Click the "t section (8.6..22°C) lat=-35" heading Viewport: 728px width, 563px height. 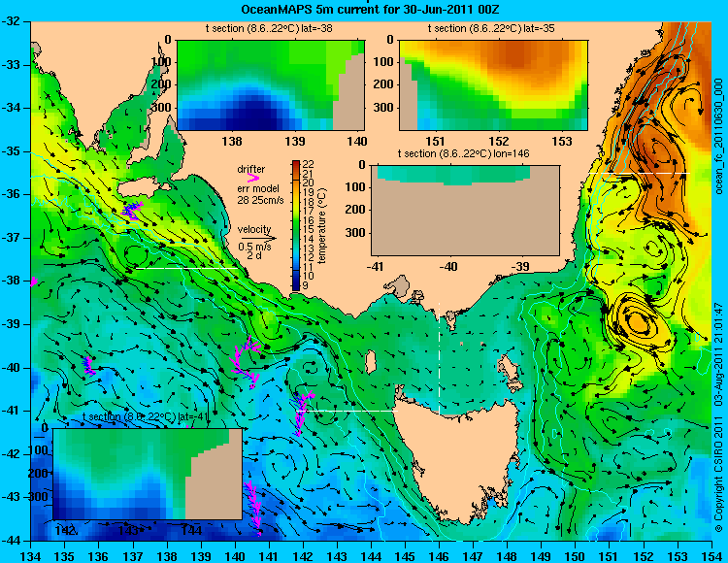click(491, 29)
